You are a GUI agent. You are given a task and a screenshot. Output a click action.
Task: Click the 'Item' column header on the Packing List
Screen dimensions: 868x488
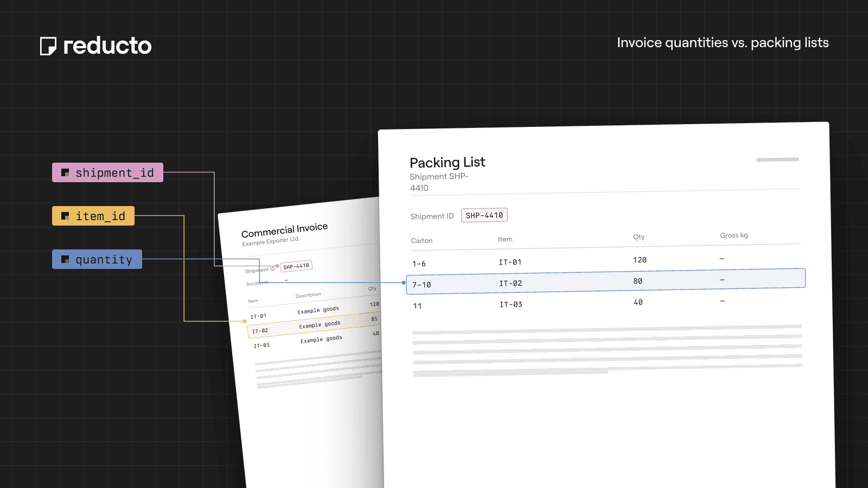[505, 239]
